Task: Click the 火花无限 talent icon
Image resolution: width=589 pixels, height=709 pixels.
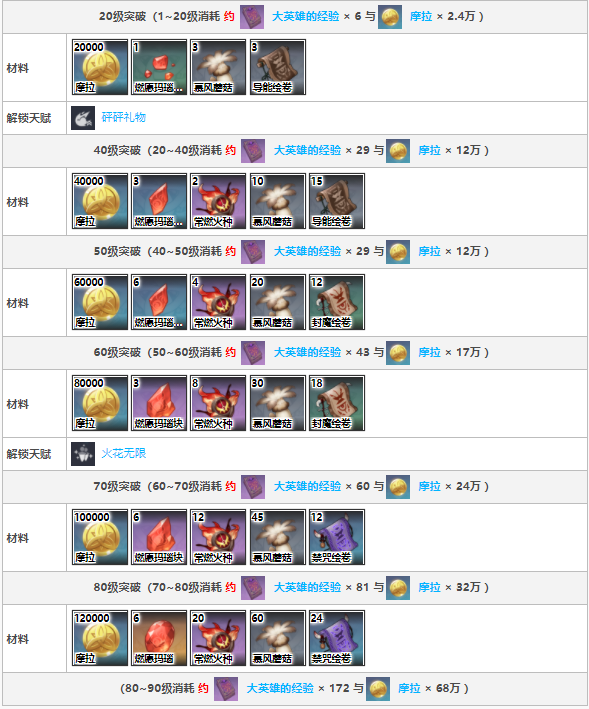Action: tap(83, 454)
